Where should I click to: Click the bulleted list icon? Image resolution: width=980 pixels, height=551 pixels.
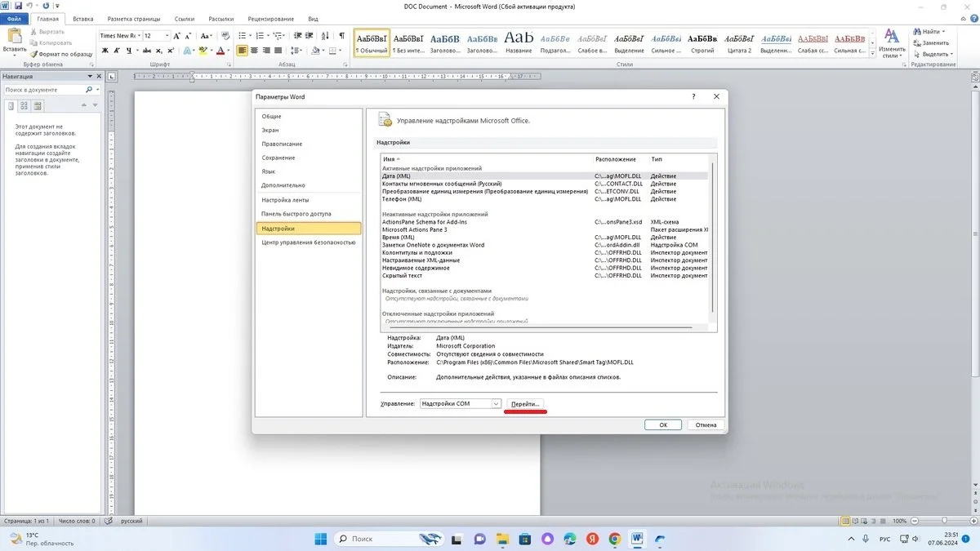point(241,36)
